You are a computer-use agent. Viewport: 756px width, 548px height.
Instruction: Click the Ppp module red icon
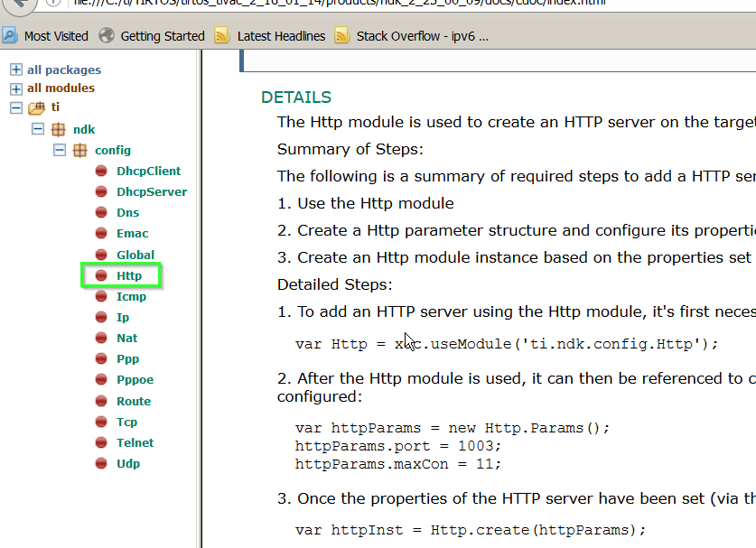coord(101,358)
